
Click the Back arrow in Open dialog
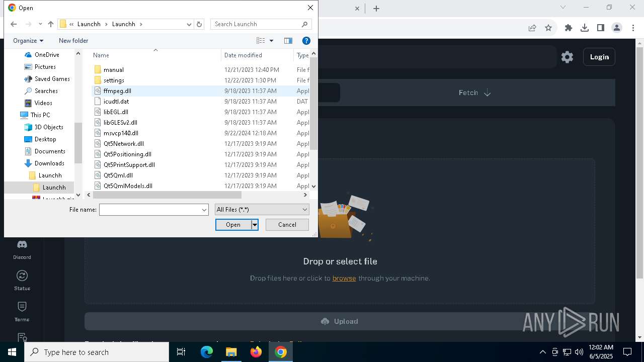tap(14, 24)
